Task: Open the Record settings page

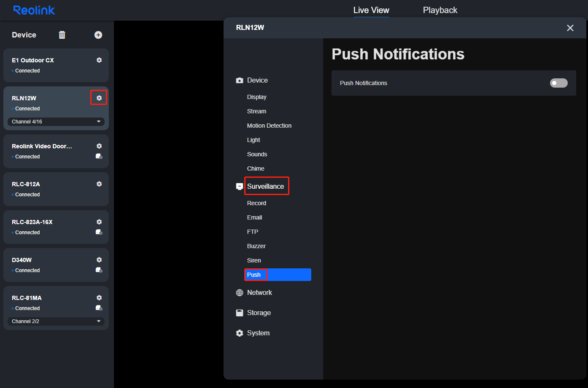Action: 256,203
